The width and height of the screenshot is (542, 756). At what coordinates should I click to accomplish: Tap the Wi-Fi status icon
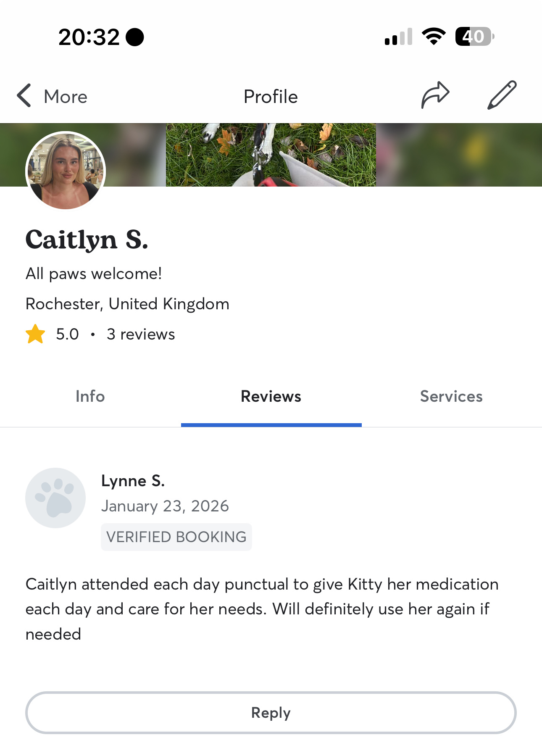(x=434, y=37)
